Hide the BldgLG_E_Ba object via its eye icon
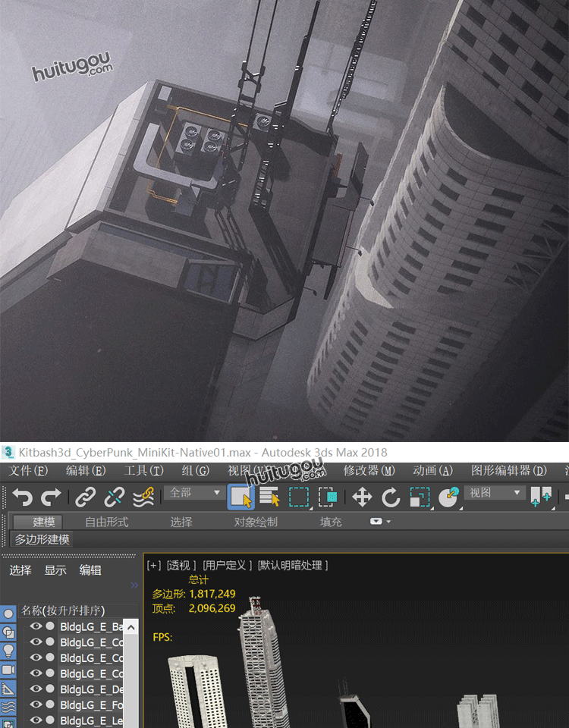The width and height of the screenshot is (569, 728). click(36, 626)
